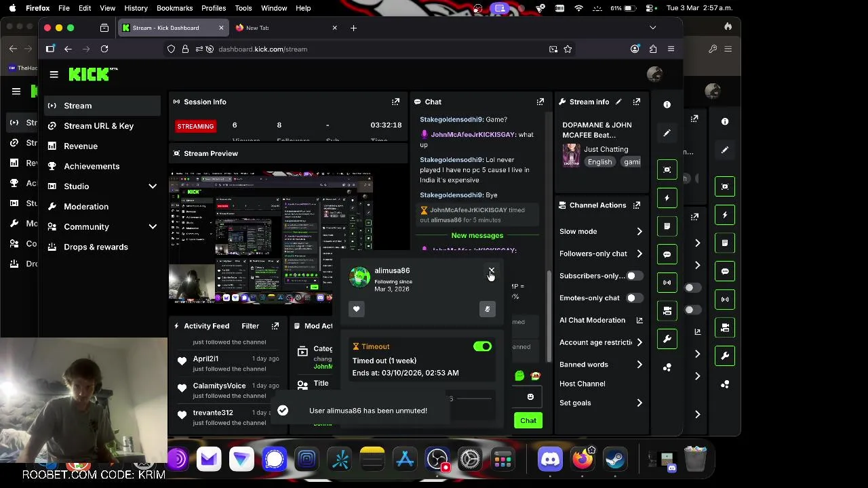868x488 pixels.
Task: Turn off the Timeout toggle
Action: point(483,346)
